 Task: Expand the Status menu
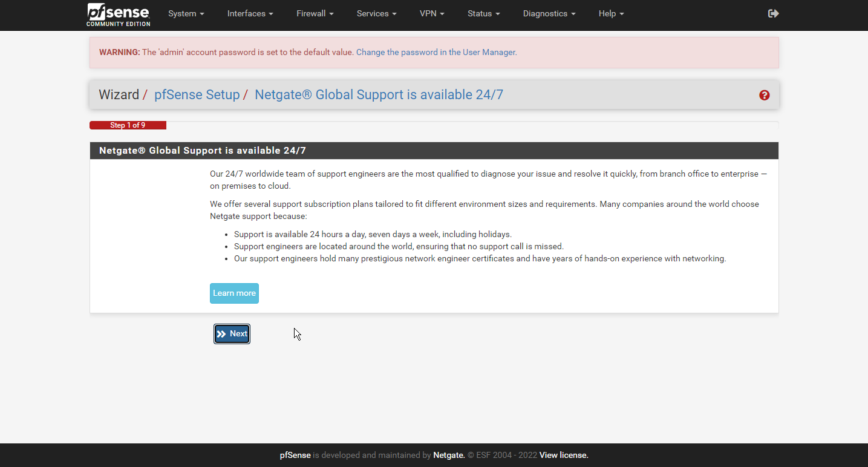tap(484, 13)
